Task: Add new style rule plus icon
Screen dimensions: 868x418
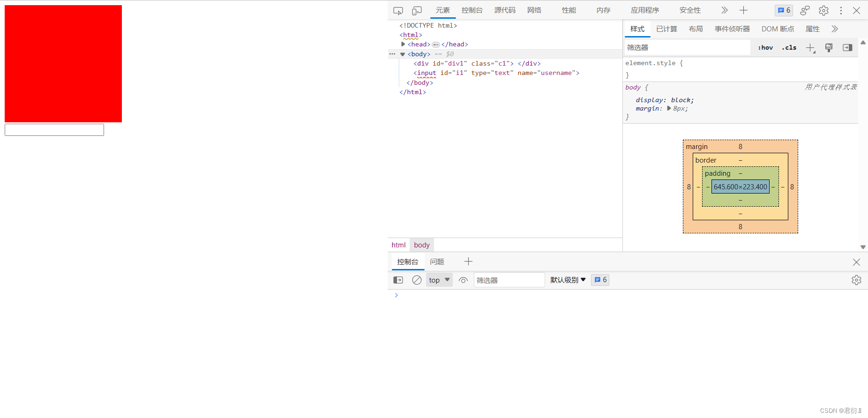Action: (810, 48)
